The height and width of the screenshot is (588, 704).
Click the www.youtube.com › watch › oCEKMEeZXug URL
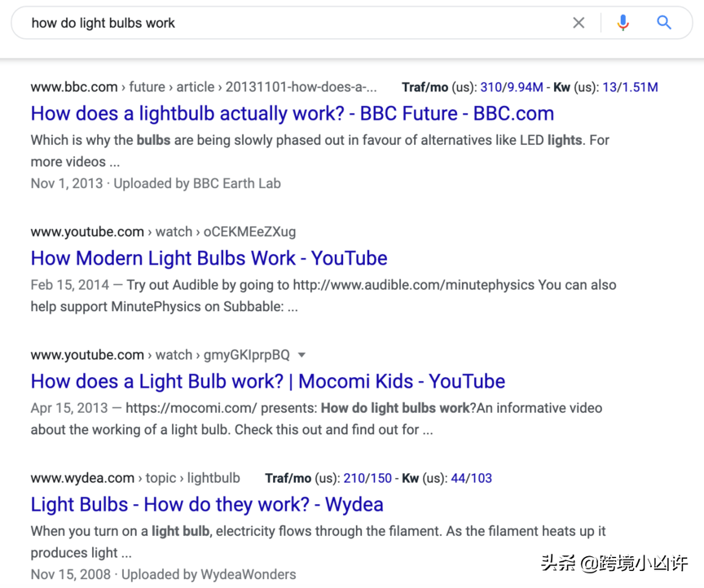click(x=163, y=231)
